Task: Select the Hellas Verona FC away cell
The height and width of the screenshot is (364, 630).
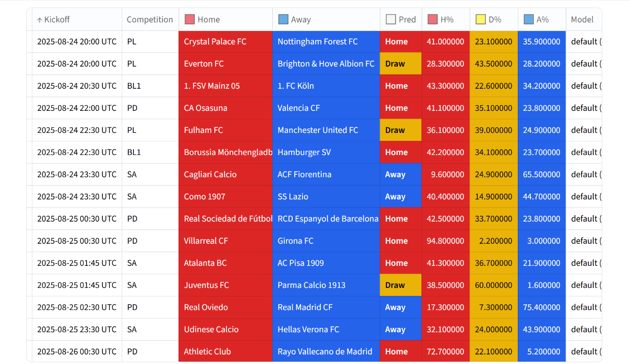Action: pos(308,329)
